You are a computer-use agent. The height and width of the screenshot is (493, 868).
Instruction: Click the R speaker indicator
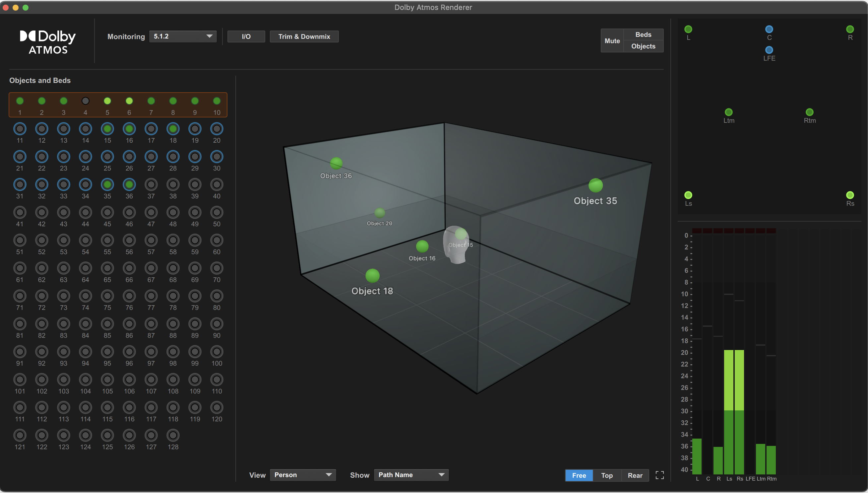pos(850,29)
